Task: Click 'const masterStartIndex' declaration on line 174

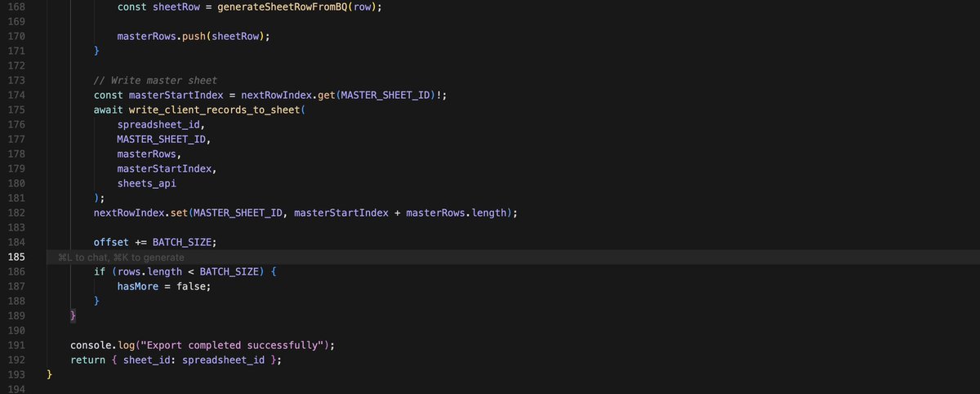Action: (158, 95)
